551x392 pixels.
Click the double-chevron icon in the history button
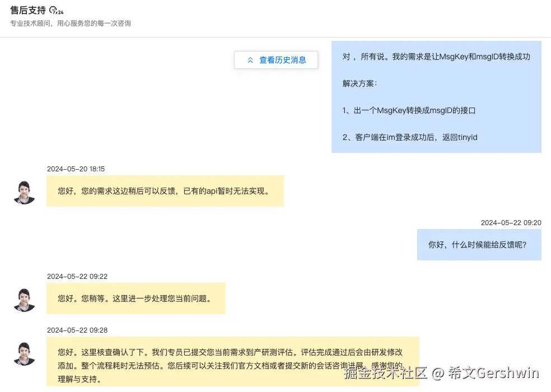click(x=251, y=60)
